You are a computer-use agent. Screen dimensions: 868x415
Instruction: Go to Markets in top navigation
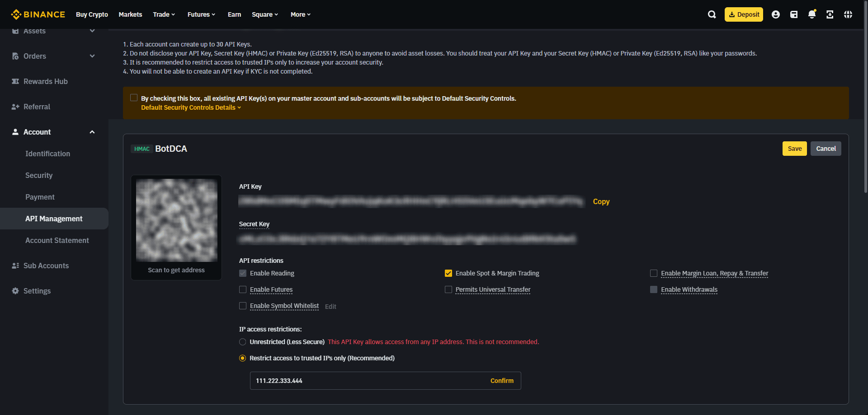click(130, 14)
